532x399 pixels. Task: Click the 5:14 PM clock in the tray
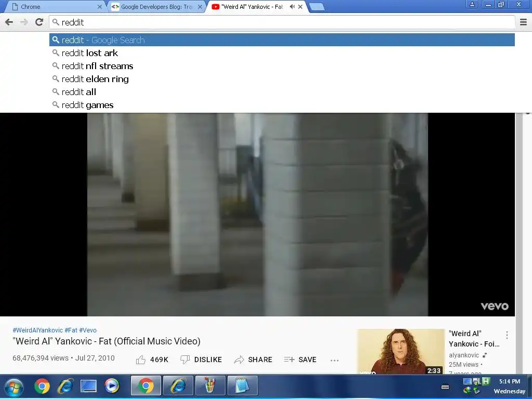click(x=510, y=381)
